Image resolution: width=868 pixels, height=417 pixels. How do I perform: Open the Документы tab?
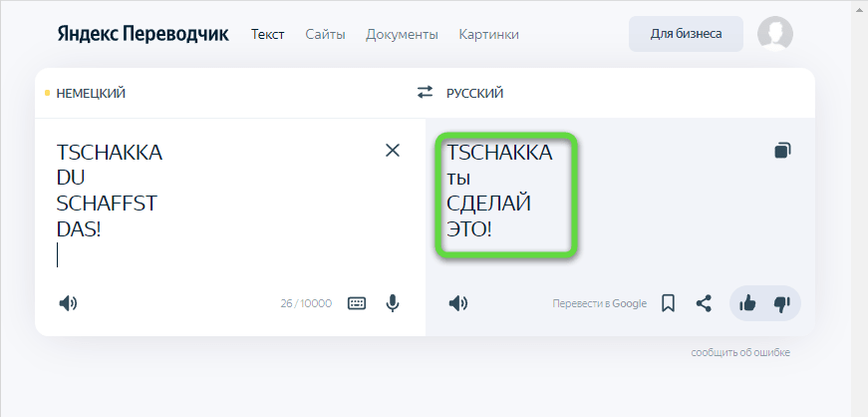pyautogui.click(x=402, y=34)
